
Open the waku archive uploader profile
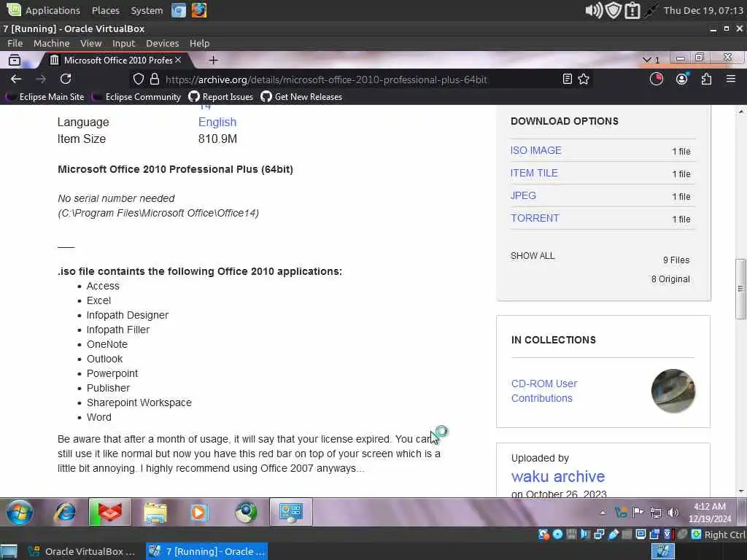[558, 476]
